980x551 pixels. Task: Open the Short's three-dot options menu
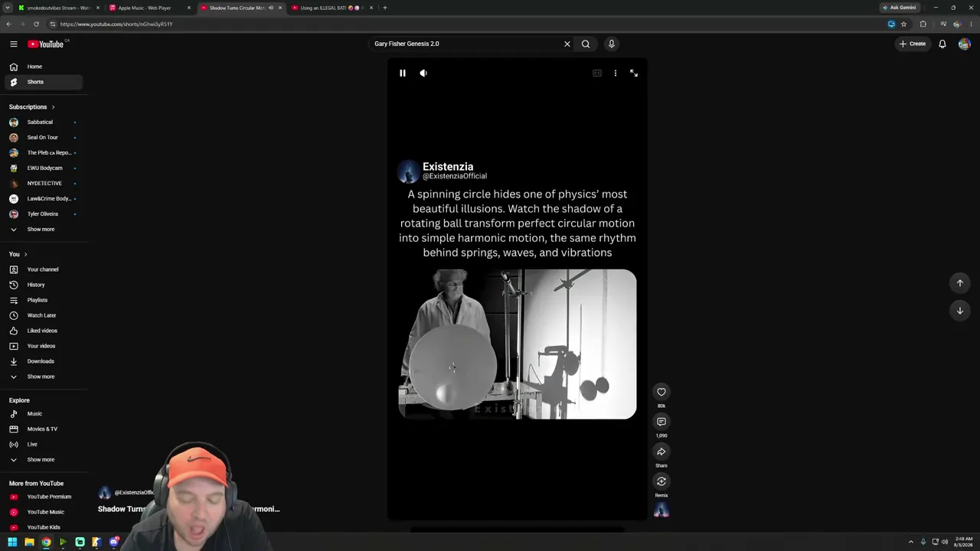tap(616, 73)
